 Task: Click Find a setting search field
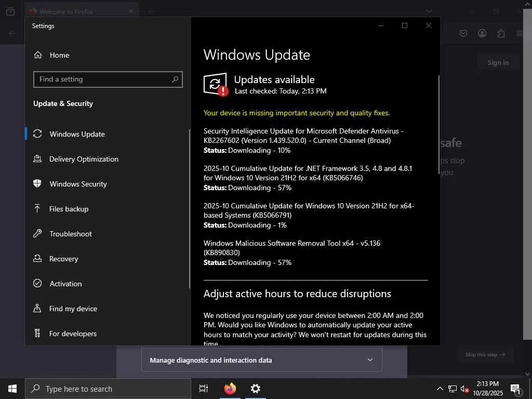click(x=108, y=79)
